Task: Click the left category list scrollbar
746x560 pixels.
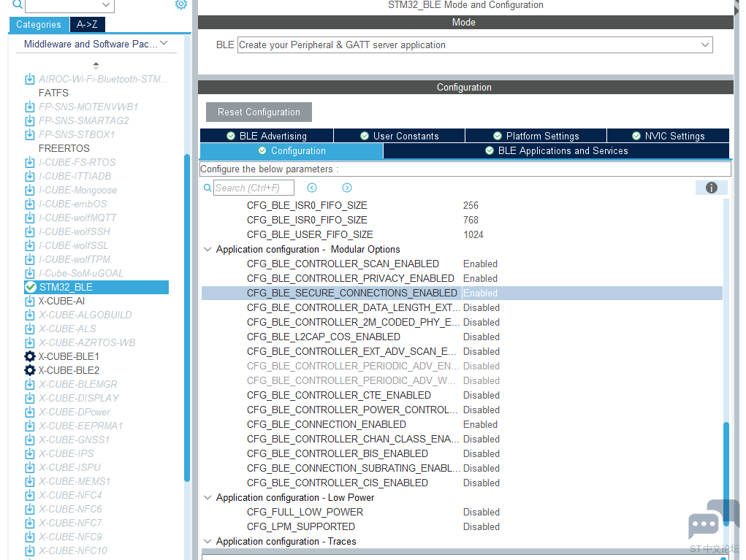Action: tap(186, 318)
